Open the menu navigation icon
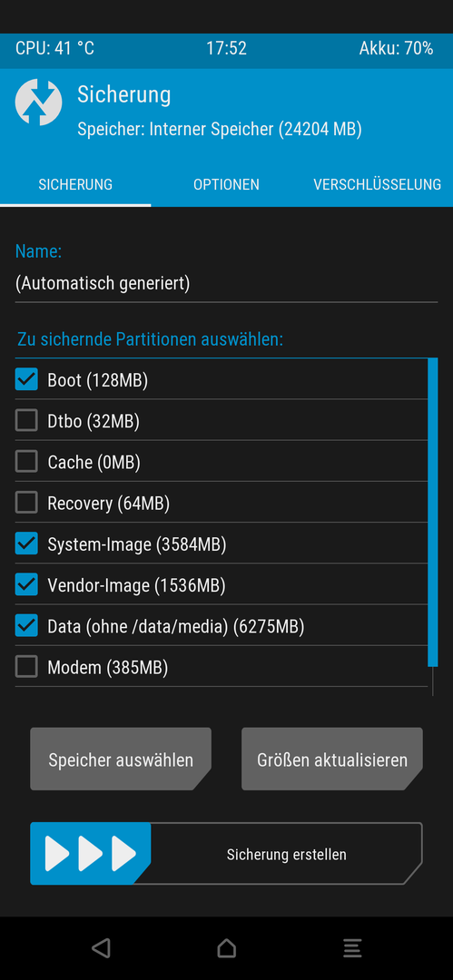 click(x=352, y=948)
